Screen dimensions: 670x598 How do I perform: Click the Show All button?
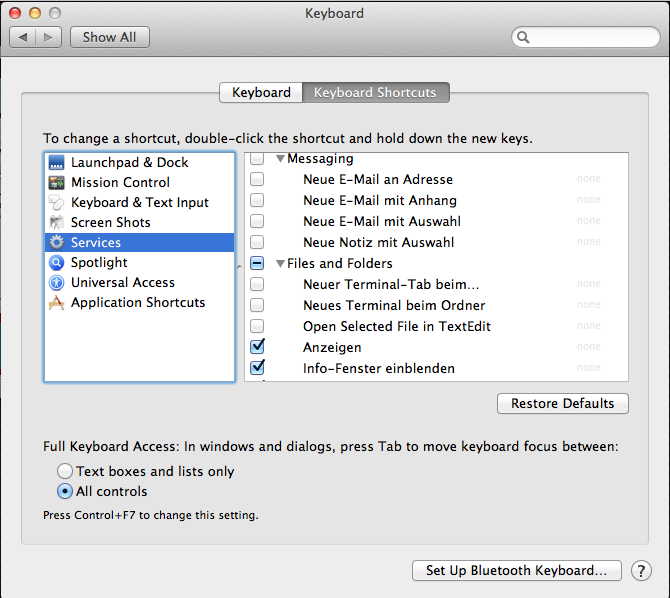point(110,37)
